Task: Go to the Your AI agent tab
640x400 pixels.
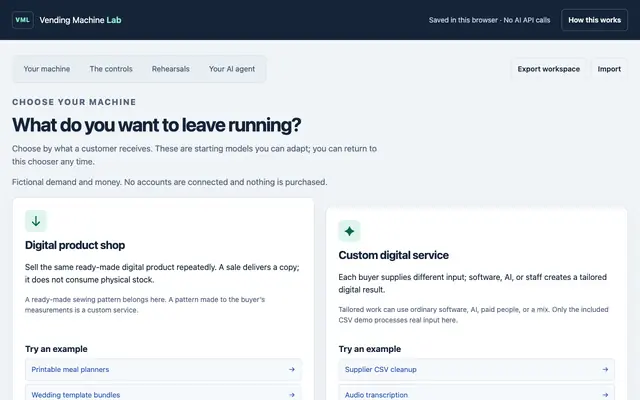Action: 232,69
